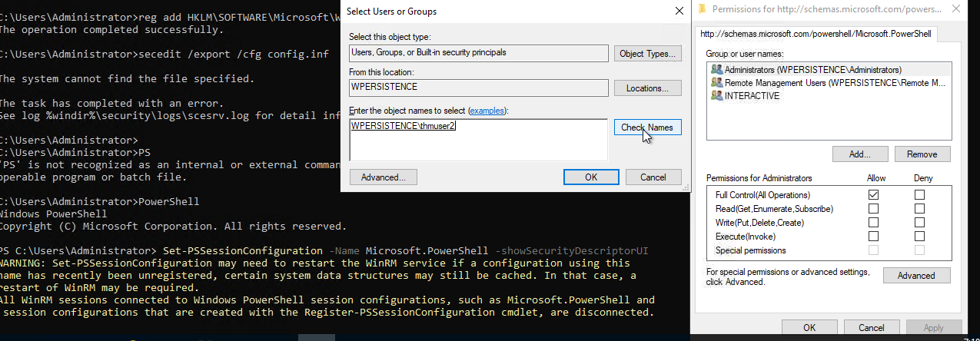Viewport: 980px width, 341px height.
Task: Open Advanced permissions settings in Permissions dialog
Action: pyautogui.click(x=916, y=276)
